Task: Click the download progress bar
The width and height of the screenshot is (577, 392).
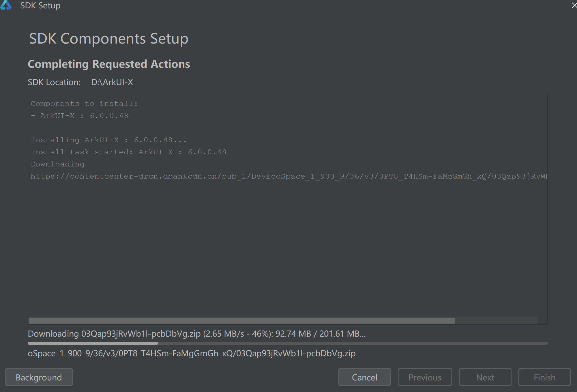Action: [288, 343]
